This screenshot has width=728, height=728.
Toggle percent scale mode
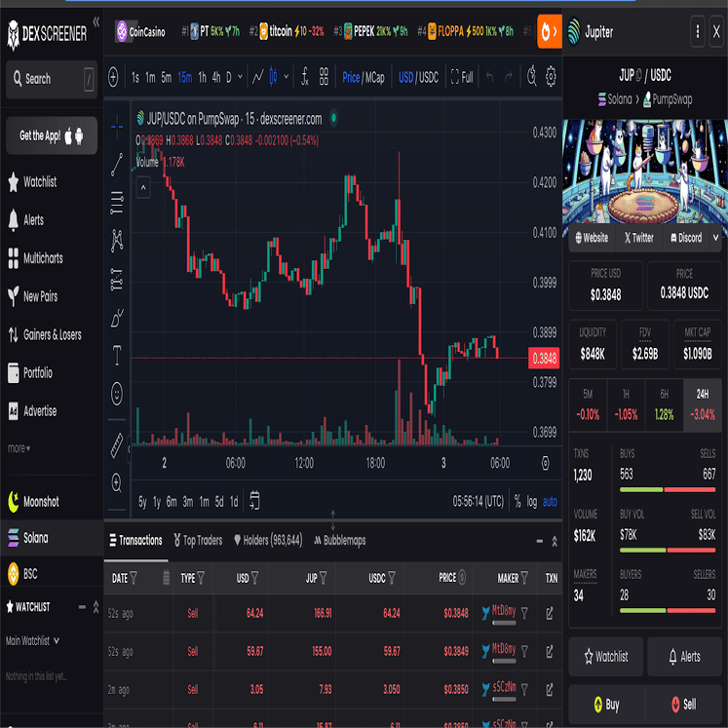517,502
